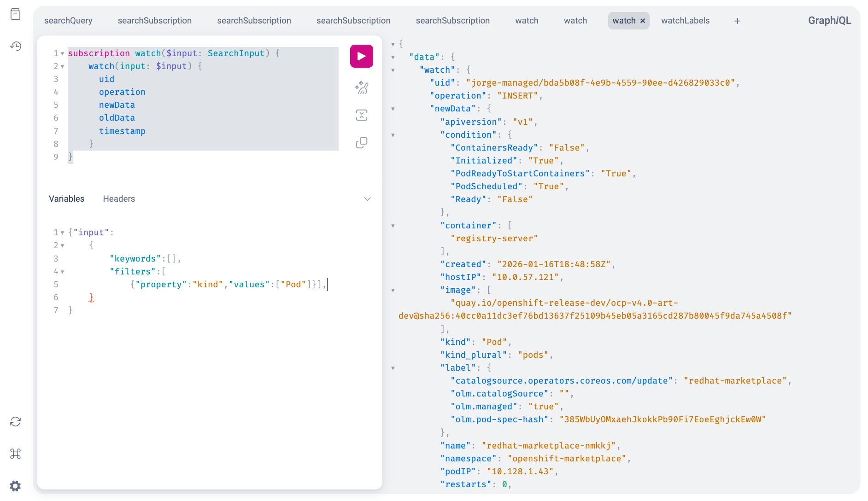Copy the query to clipboard

(361, 143)
